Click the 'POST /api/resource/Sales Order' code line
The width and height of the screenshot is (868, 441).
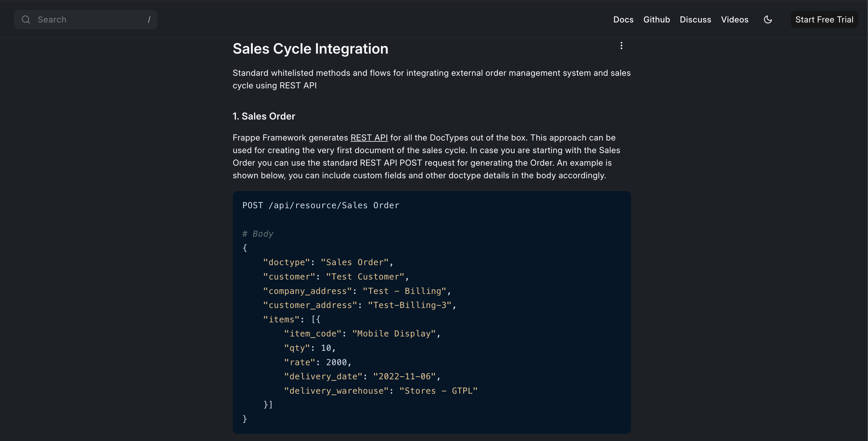click(x=321, y=205)
